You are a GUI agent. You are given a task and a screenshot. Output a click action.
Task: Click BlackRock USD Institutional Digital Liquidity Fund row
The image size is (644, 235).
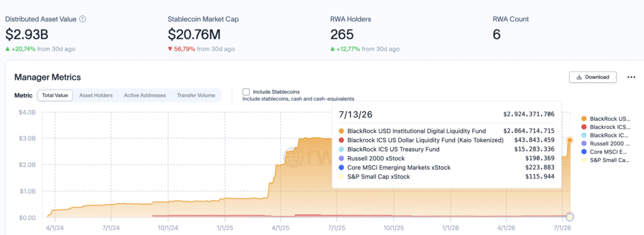(x=447, y=131)
